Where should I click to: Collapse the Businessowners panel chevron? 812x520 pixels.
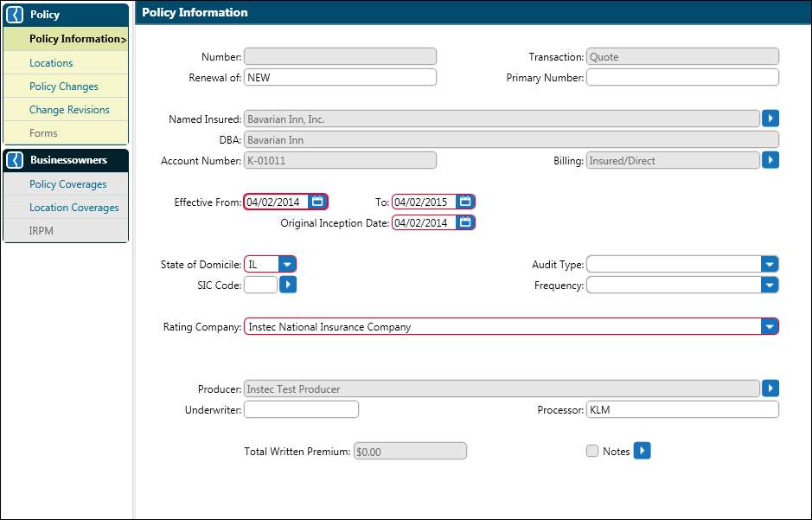tap(15, 160)
